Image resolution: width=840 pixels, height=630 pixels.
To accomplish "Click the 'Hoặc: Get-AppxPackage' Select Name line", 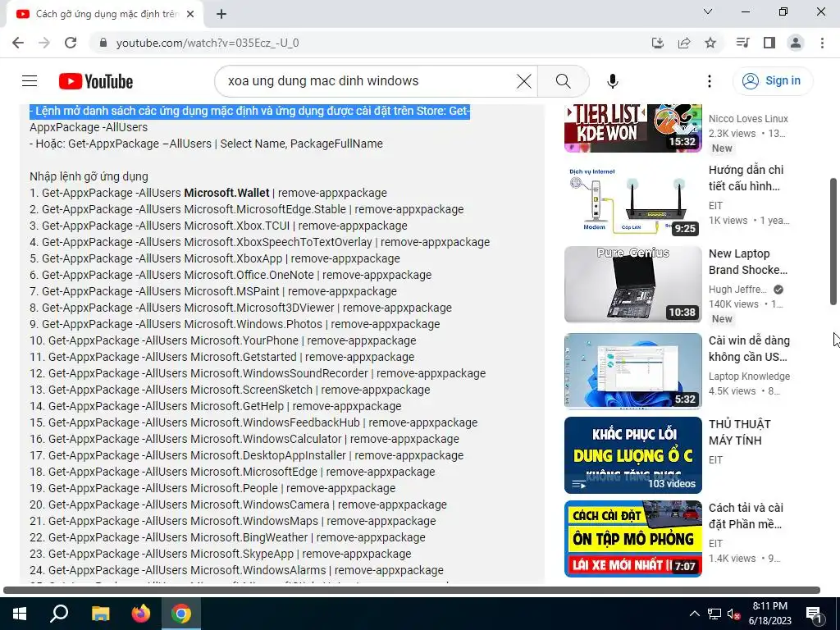I will coord(206,144).
